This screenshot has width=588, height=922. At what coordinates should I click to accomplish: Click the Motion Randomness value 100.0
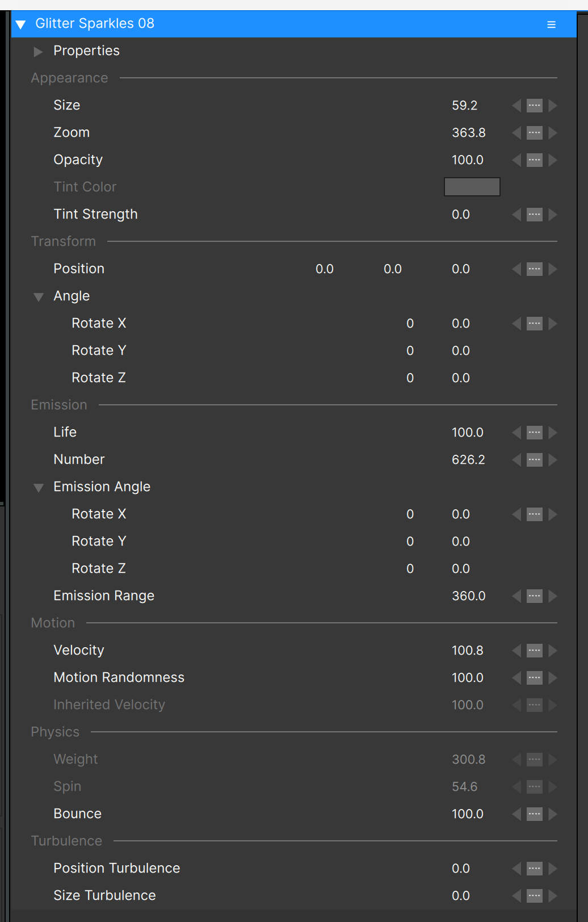pyautogui.click(x=468, y=677)
